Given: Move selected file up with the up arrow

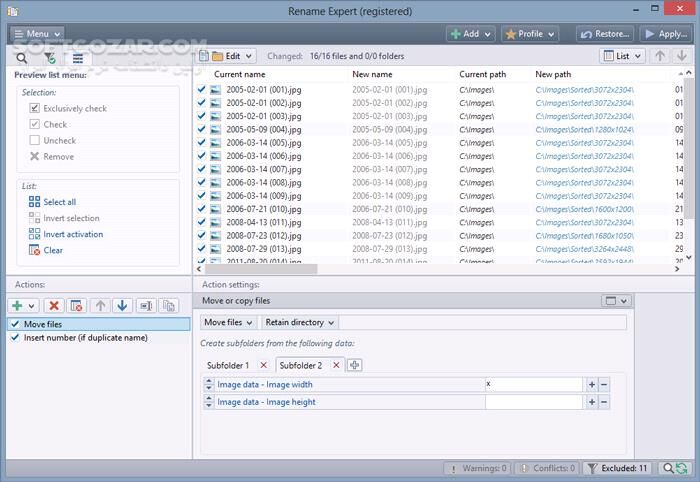Looking at the screenshot, I should coord(660,56).
